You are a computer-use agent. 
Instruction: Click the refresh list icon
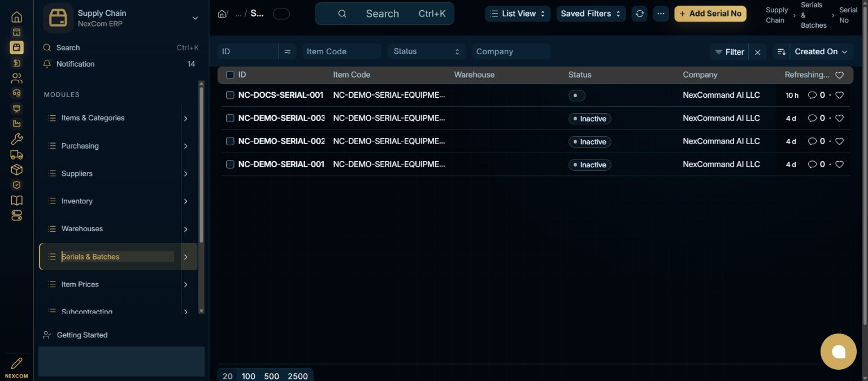[640, 14]
